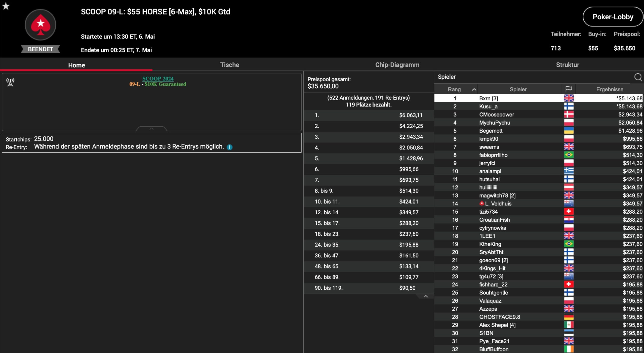644x353 pixels.
Task: Click the favorite star icon
Action: click(x=6, y=6)
